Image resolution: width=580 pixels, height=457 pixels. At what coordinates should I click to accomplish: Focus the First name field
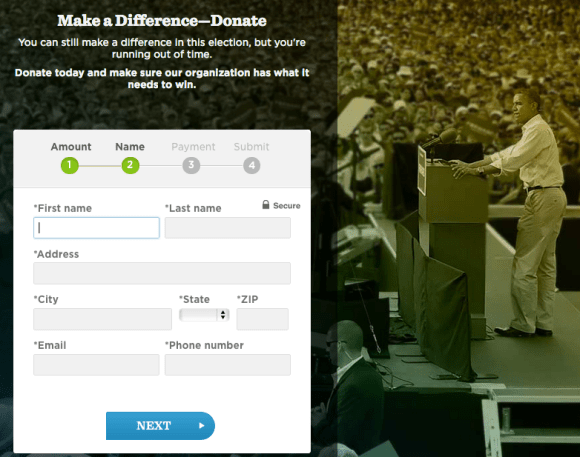pos(96,228)
